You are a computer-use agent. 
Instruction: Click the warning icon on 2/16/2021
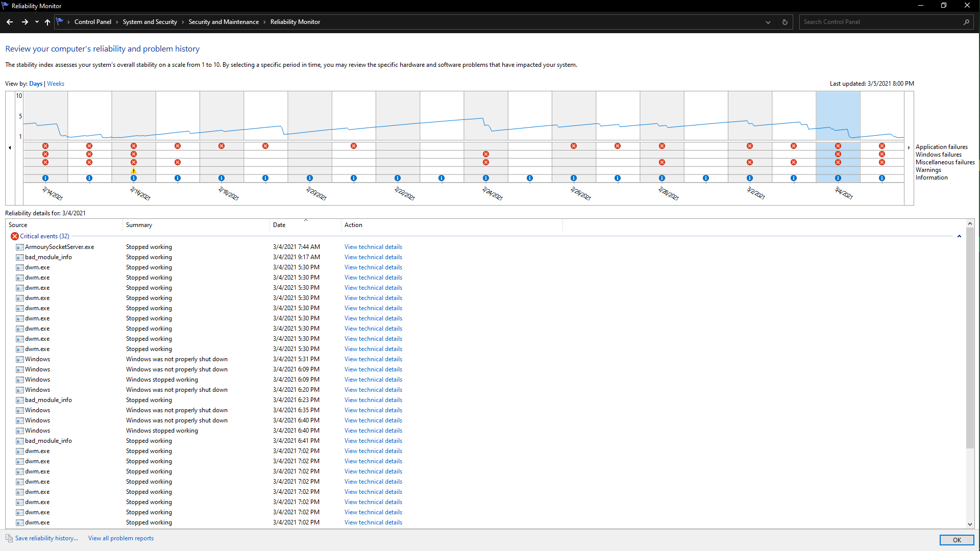pyautogui.click(x=134, y=171)
